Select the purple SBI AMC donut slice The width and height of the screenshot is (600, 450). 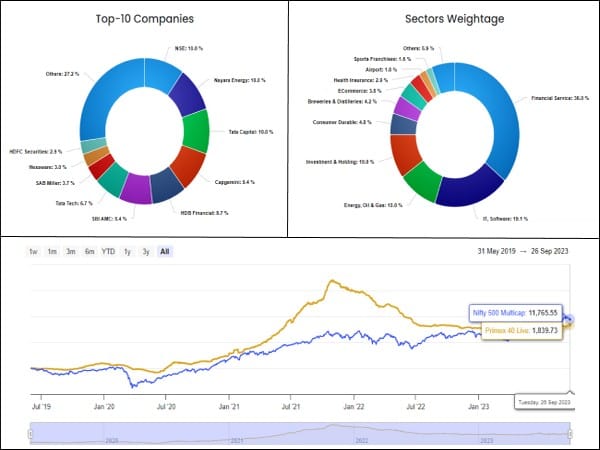pos(135,188)
